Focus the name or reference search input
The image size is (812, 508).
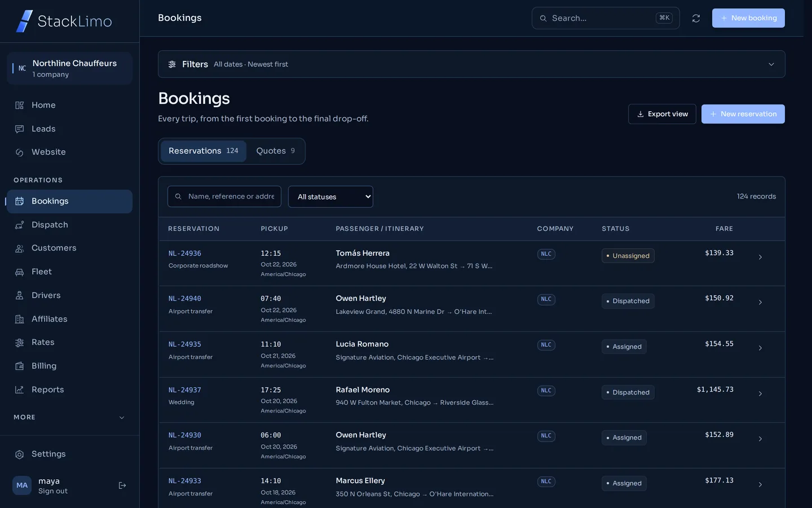(224, 196)
